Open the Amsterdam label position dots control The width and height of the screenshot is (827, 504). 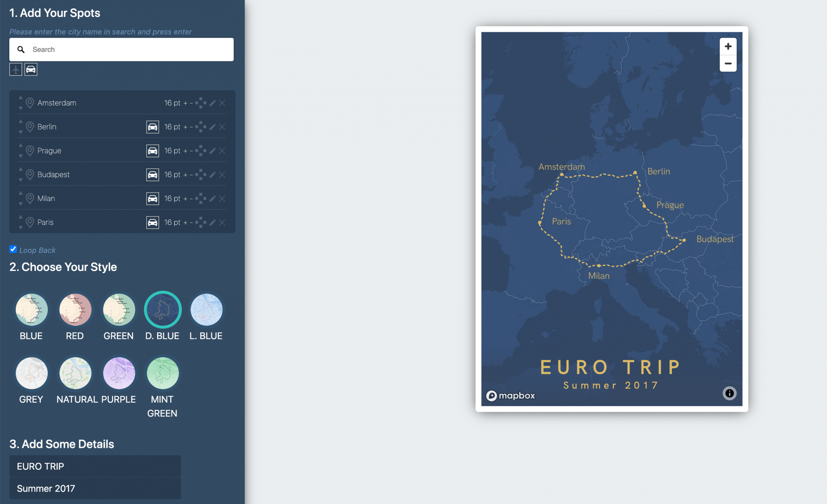coord(201,103)
